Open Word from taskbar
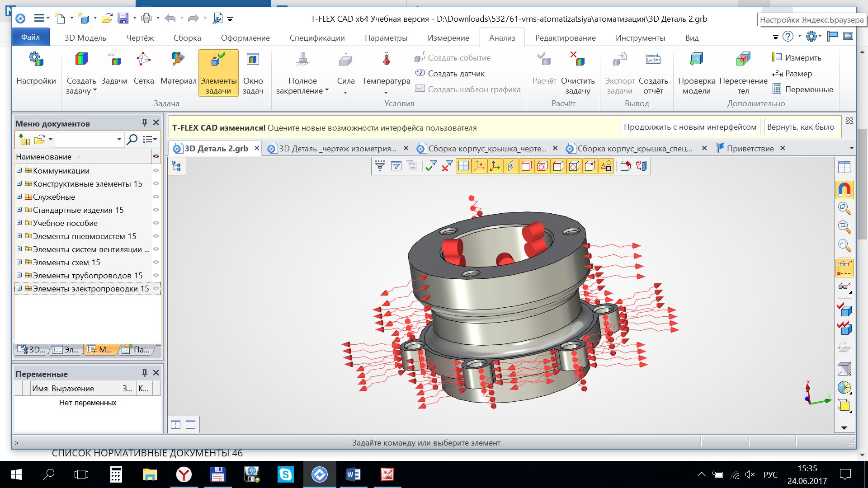Screen dimensions: 868x488 coord(353,474)
